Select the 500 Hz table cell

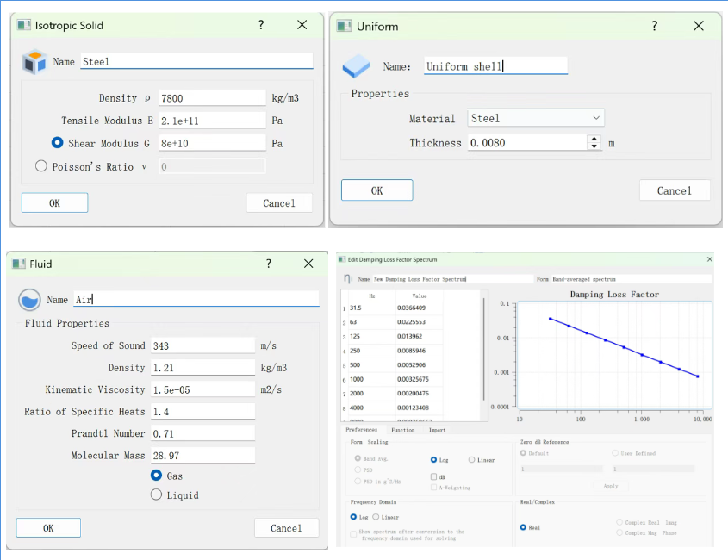pos(372,365)
